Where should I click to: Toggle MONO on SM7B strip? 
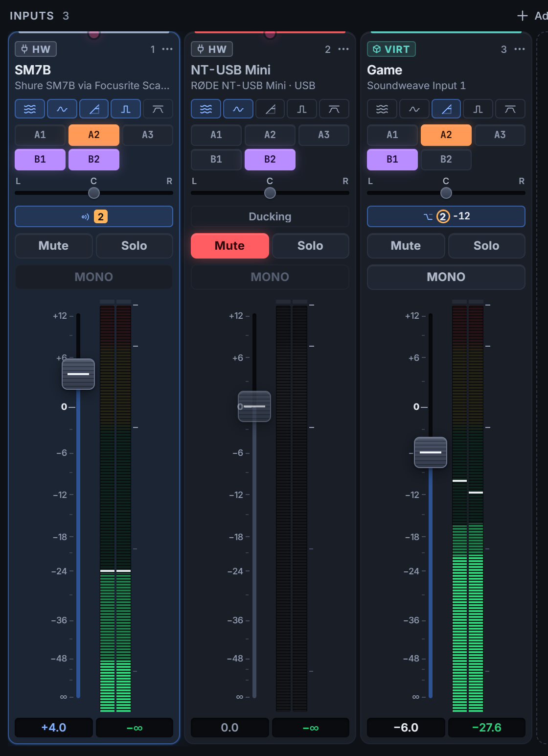[94, 277]
